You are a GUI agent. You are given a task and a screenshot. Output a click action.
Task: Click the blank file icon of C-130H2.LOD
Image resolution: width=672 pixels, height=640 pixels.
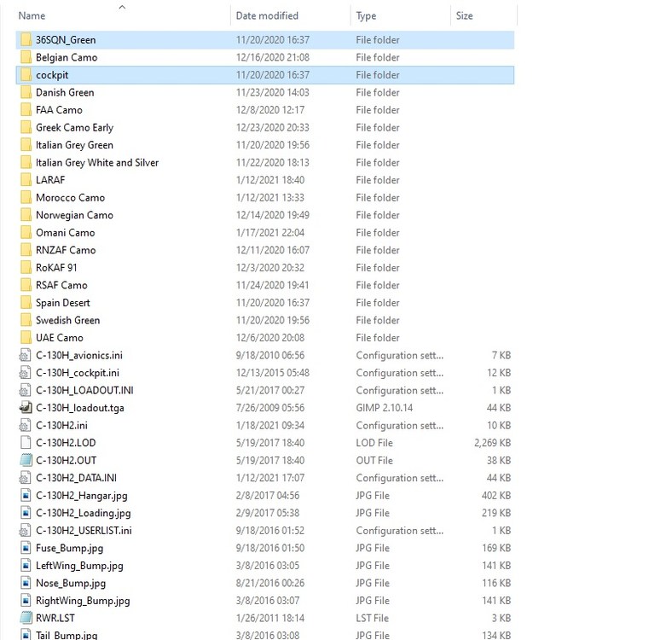[26, 443]
